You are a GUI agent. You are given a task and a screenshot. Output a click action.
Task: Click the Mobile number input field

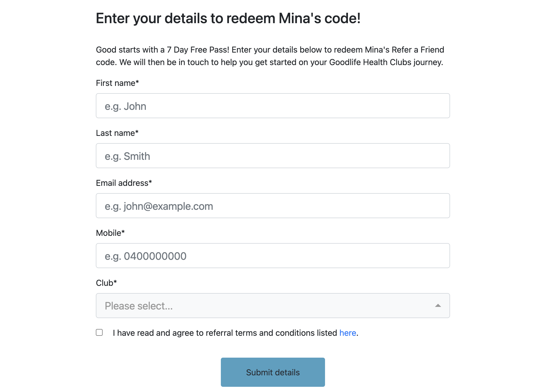point(273,256)
